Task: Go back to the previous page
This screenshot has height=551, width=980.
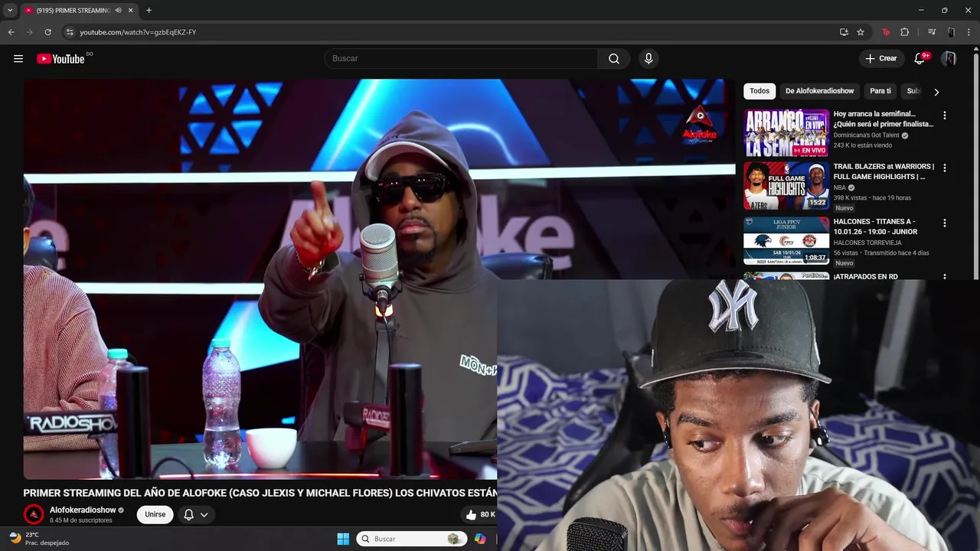Action: (x=11, y=32)
